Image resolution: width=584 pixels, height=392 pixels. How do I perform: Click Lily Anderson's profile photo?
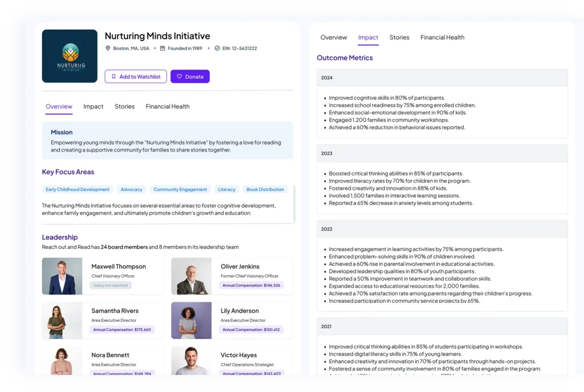coord(191,320)
